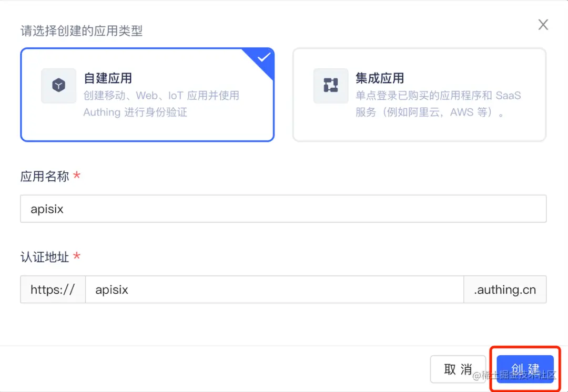
Task: Click the X icon to dismiss the dialog
Action: tap(543, 24)
